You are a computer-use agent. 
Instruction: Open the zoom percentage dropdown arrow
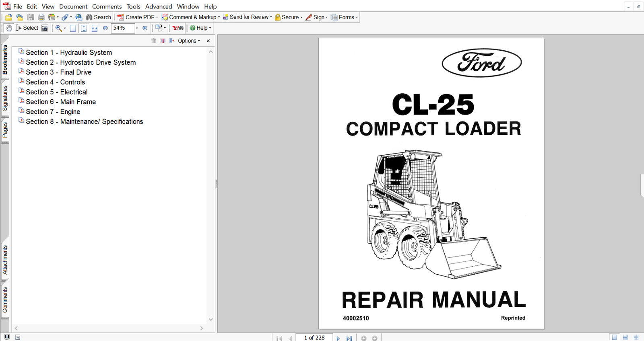[137, 28]
